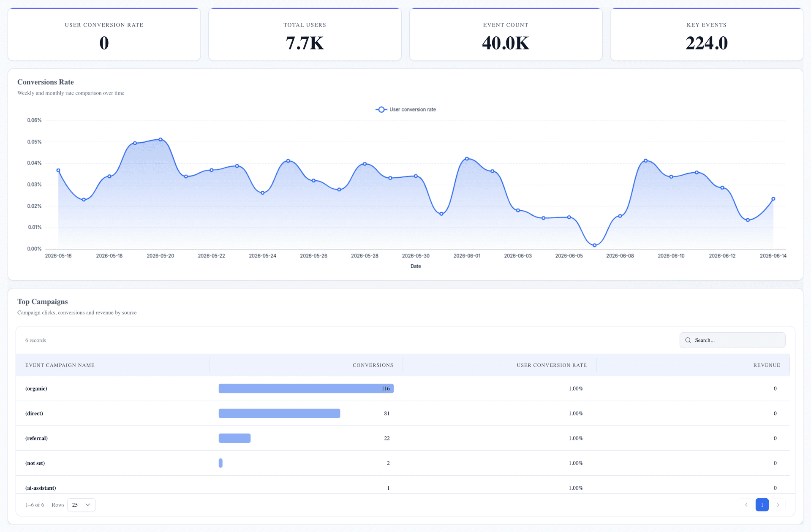Click the 2026-06-01 axis label
This screenshot has width=811, height=532.
coord(467,256)
